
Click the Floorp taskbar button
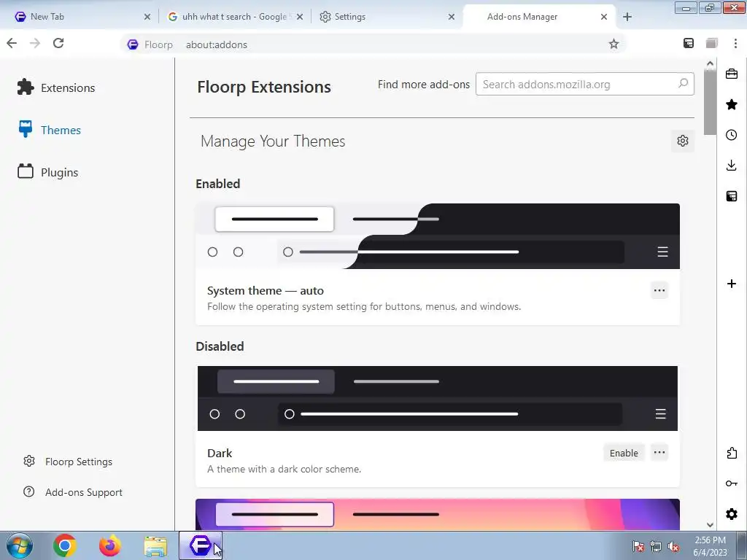tap(201, 545)
